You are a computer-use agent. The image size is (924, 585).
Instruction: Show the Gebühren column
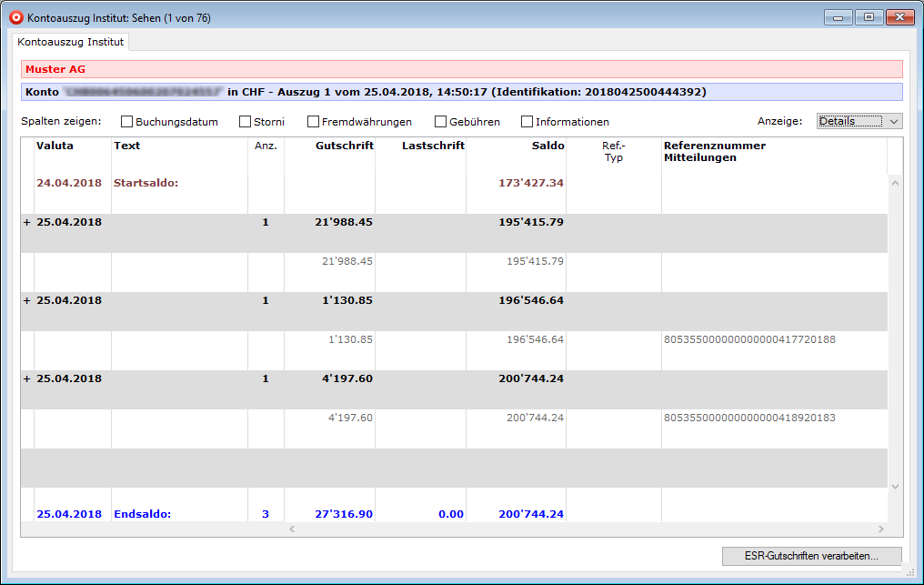coord(441,122)
